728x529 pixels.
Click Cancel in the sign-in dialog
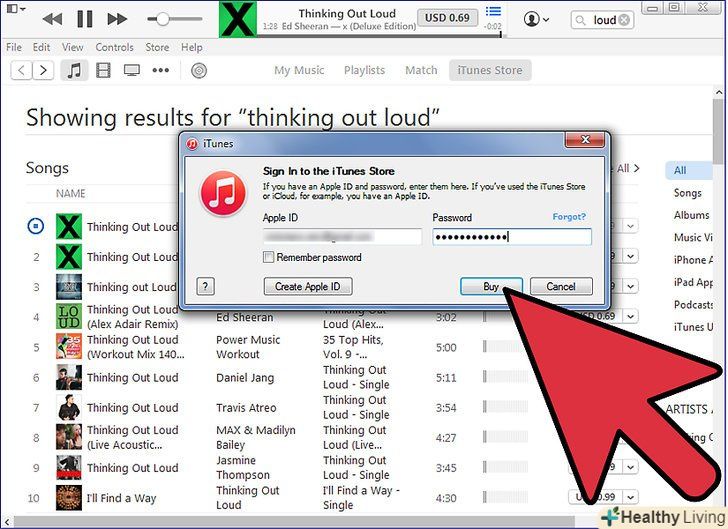[561, 287]
